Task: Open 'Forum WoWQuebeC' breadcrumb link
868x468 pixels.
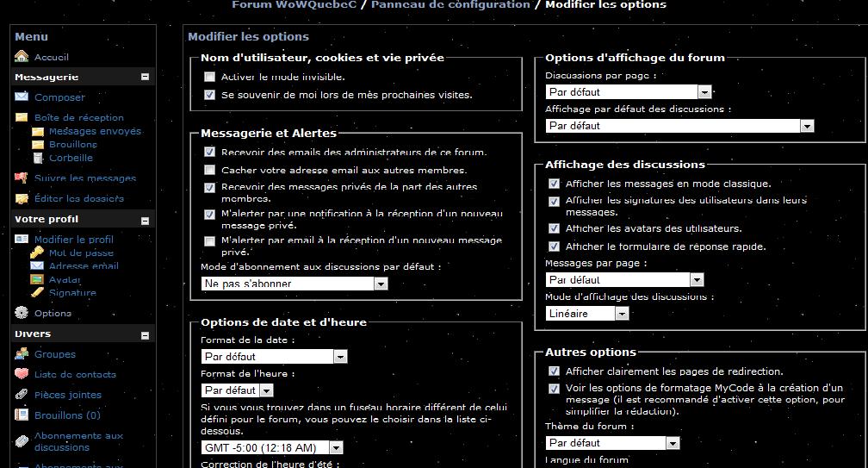Action: pyautogui.click(x=294, y=4)
